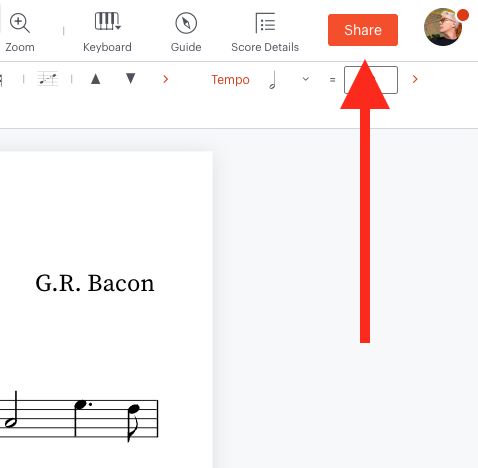Open the Score Details panel
The height and width of the screenshot is (468, 478).
[x=265, y=32]
